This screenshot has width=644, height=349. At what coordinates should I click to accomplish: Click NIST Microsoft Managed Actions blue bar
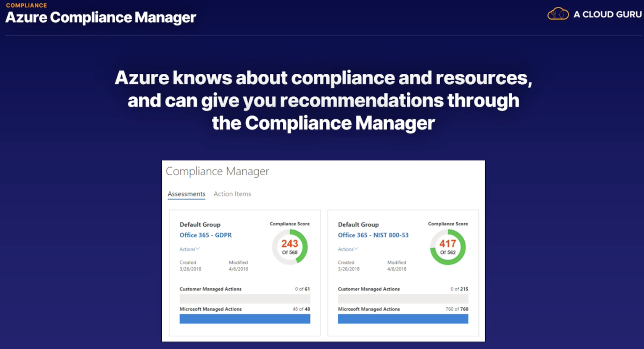click(403, 319)
